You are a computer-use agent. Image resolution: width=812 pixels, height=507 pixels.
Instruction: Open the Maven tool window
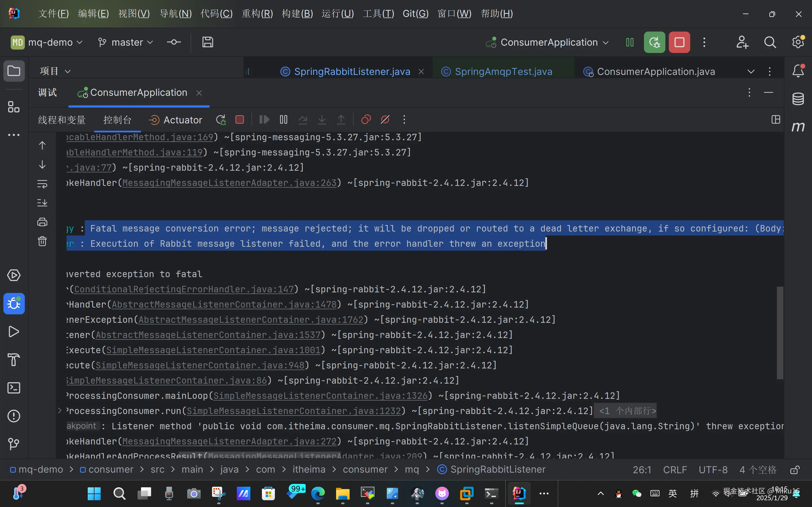tap(798, 127)
